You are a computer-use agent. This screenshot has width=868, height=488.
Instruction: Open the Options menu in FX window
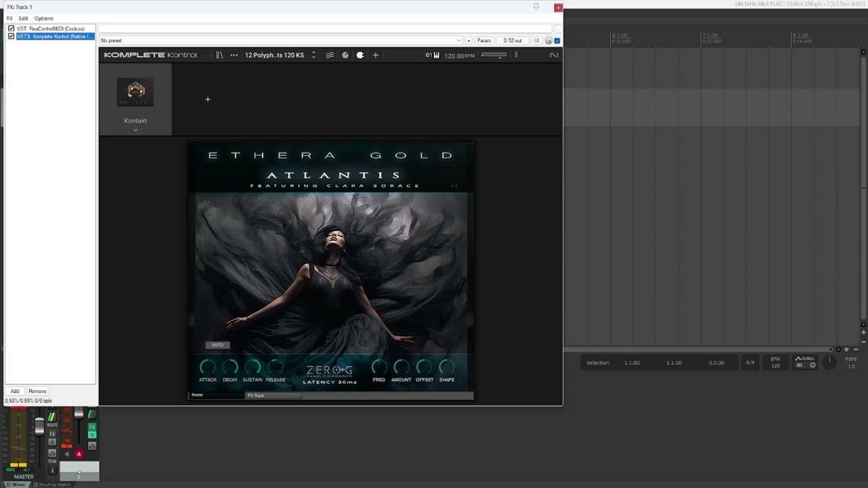(x=43, y=18)
